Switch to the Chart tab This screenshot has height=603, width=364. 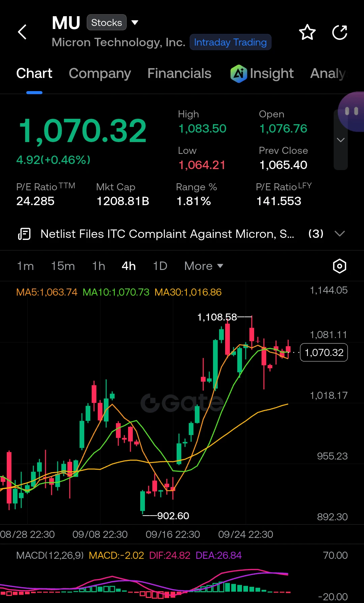[x=34, y=73]
